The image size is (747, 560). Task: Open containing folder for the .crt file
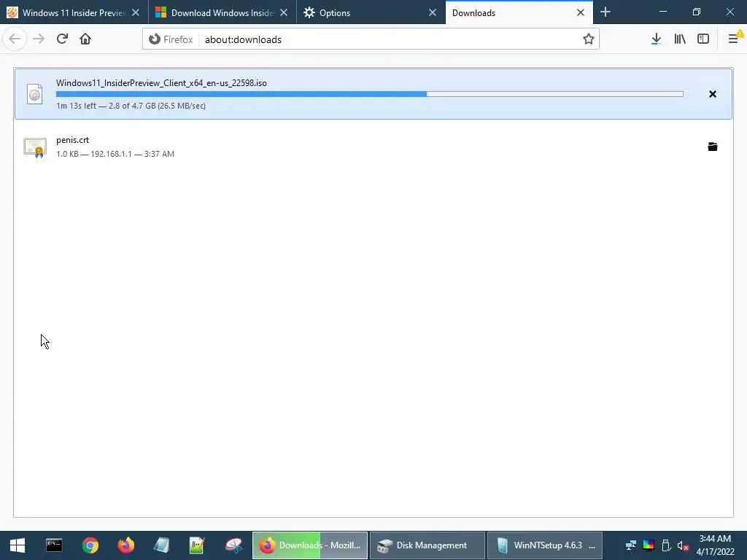pyautogui.click(x=712, y=147)
